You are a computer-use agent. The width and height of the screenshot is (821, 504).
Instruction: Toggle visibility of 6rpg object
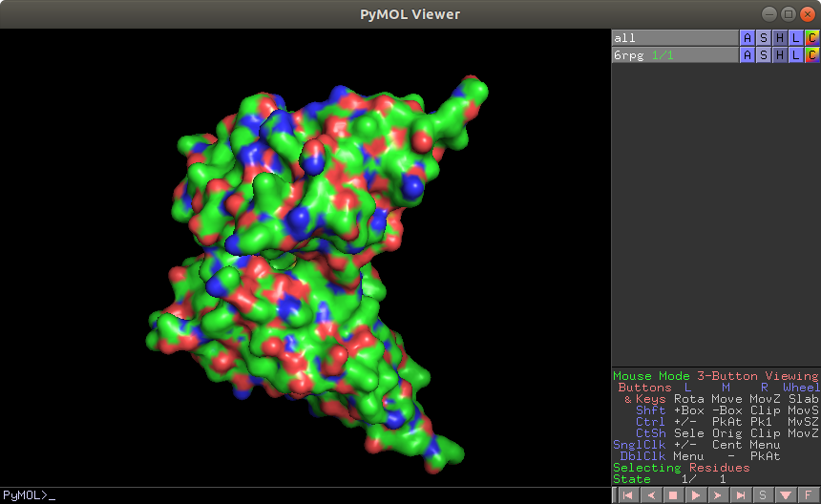675,54
